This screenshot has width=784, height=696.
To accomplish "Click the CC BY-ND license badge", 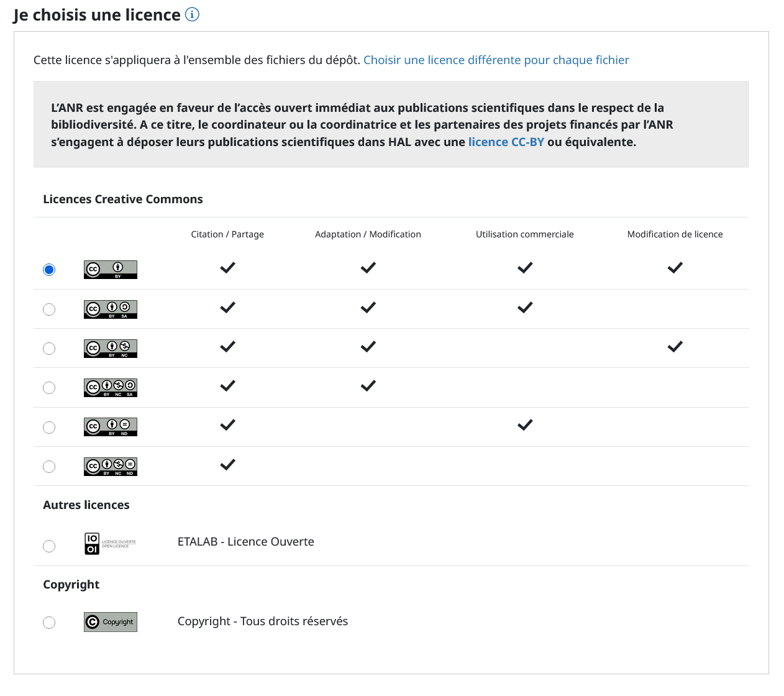I will click(111, 427).
